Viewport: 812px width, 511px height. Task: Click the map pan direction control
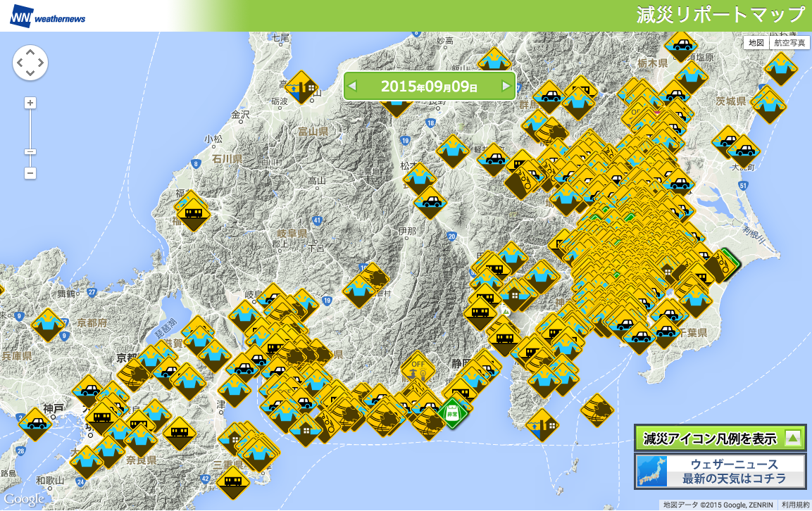(x=30, y=63)
